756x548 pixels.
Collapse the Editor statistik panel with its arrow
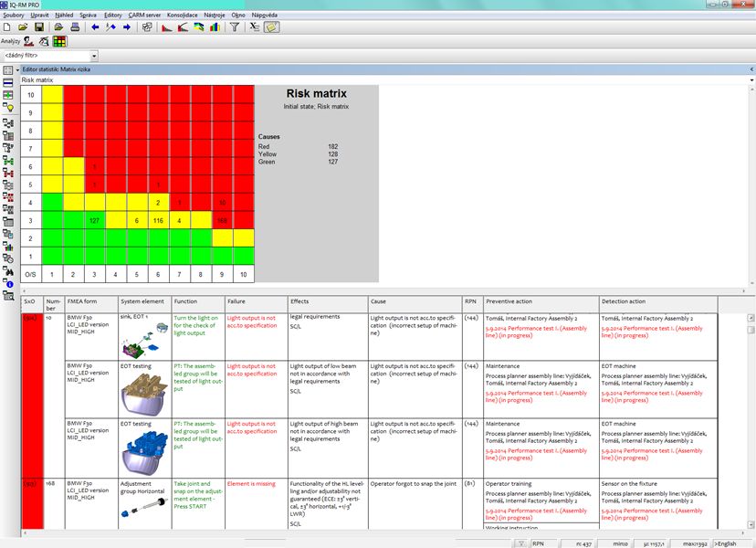pos(751,68)
